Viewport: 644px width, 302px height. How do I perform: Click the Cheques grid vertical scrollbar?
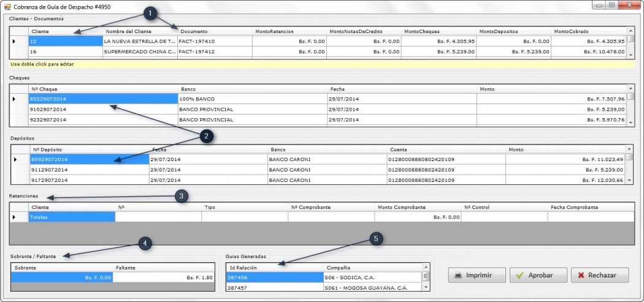[x=631, y=105]
